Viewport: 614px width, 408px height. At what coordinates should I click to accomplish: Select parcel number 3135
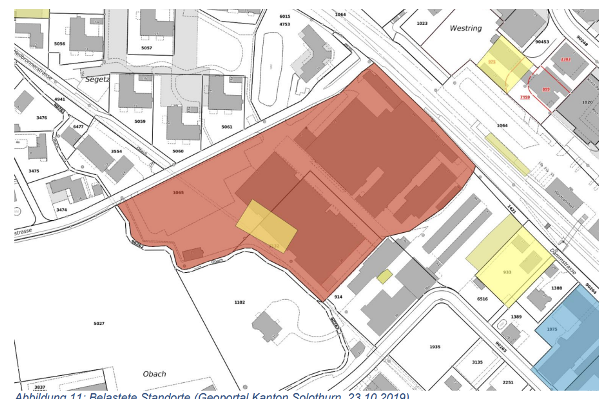tap(477, 362)
